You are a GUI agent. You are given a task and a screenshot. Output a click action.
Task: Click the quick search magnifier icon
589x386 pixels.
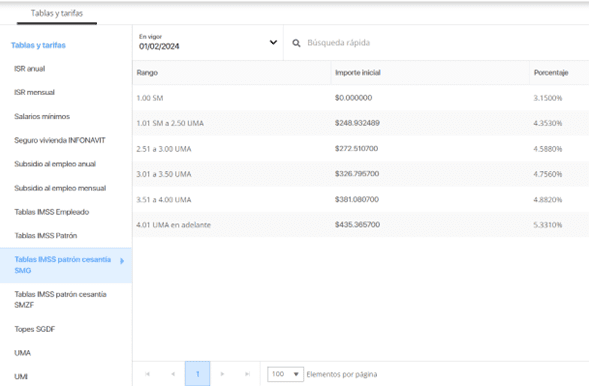(296, 43)
